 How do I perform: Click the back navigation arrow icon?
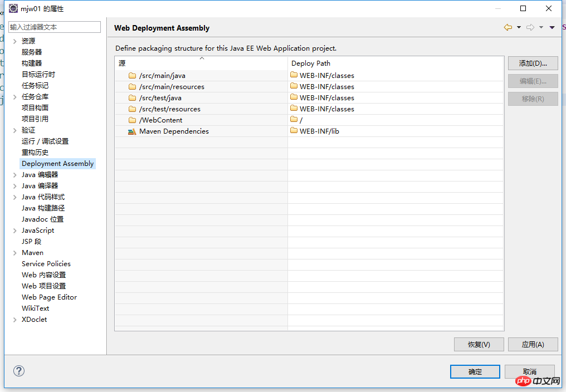pyautogui.click(x=508, y=27)
